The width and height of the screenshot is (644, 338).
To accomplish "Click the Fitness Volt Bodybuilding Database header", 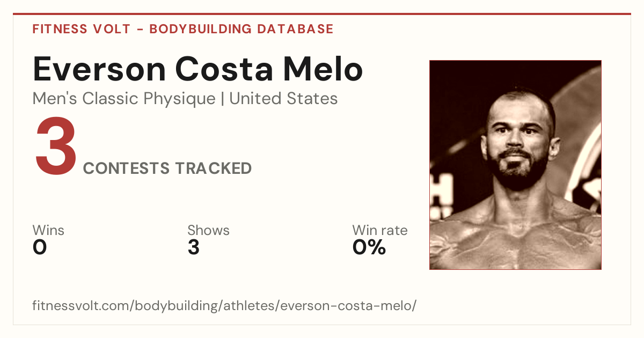I will point(183,29).
